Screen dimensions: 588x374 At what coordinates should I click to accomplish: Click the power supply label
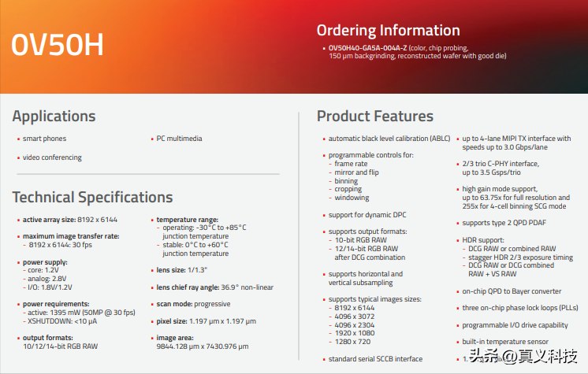45,262
